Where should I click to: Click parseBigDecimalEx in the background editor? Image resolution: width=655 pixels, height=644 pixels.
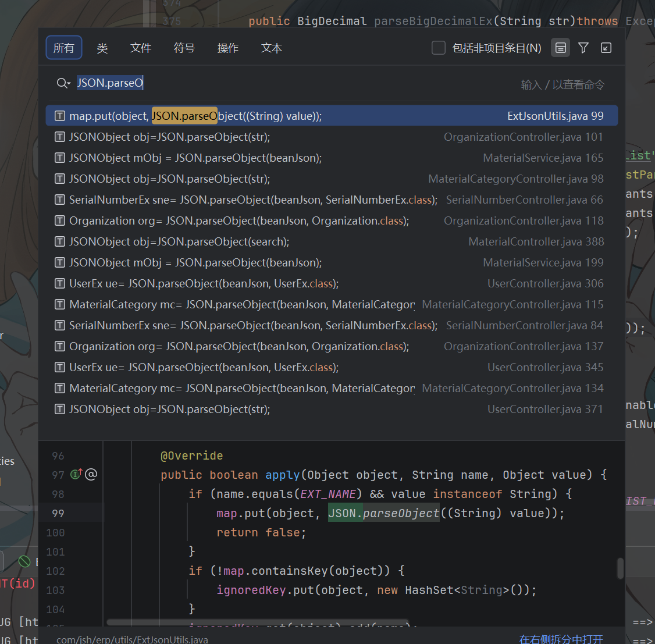[x=433, y=22]
